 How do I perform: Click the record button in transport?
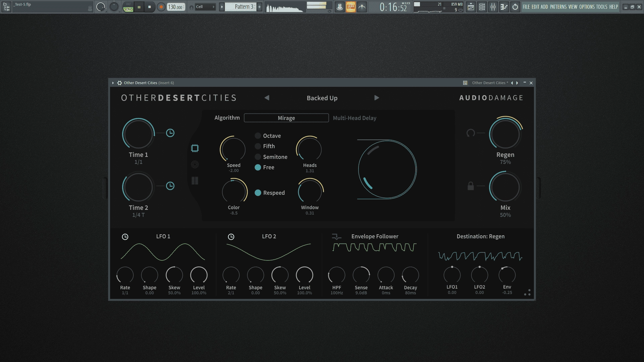point(161,7)
